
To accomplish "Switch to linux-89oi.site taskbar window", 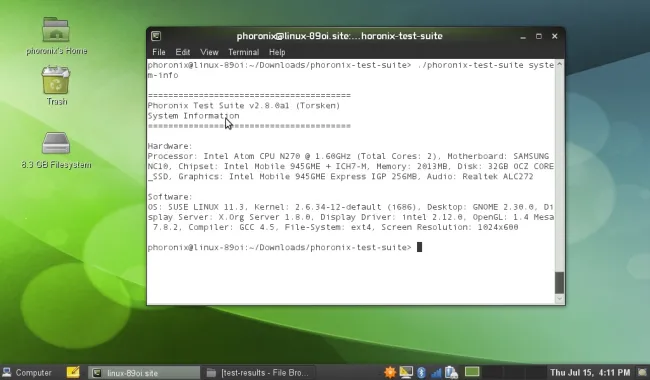I will pyautogui.click(x=144, y=373).
